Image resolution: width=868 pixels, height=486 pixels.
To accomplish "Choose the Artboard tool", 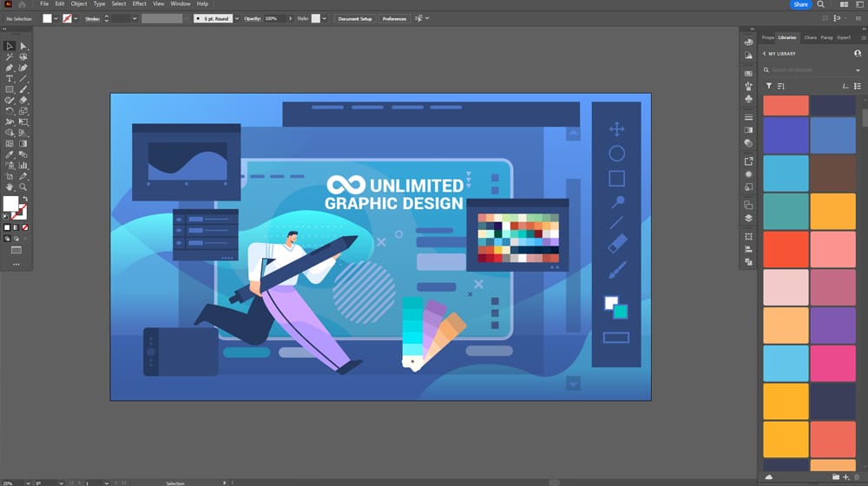I will coord(10,176).
